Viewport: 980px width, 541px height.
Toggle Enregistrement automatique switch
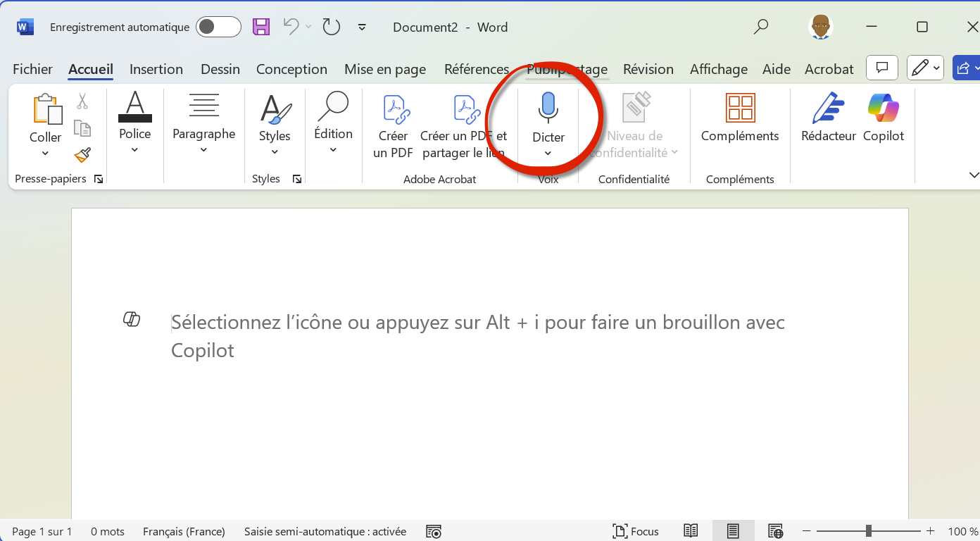218,27
